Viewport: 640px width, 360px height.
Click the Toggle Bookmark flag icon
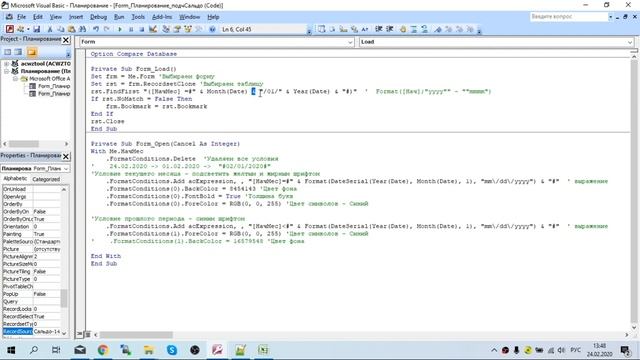(x=438, y=29)
